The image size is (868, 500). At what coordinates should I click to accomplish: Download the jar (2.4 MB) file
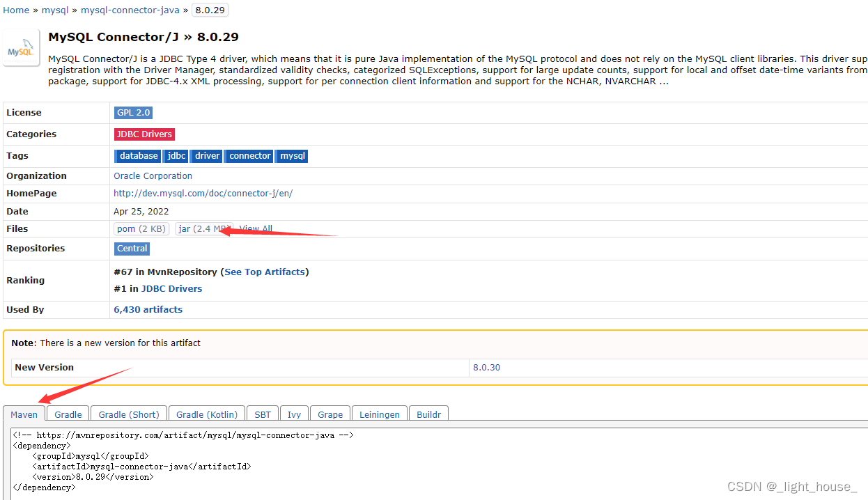click(x=203, y=229)
